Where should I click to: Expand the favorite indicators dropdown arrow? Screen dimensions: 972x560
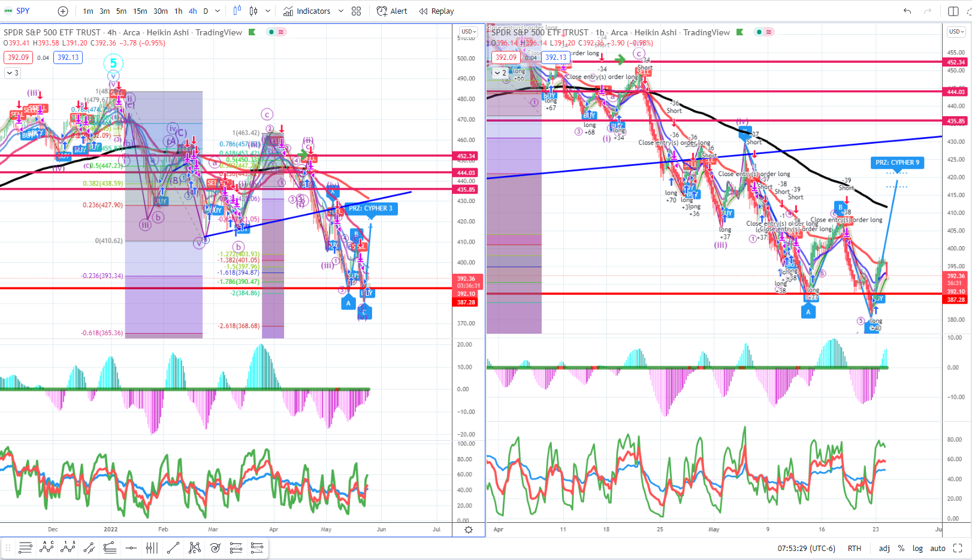pyautogui.click(x=341, y=11)
